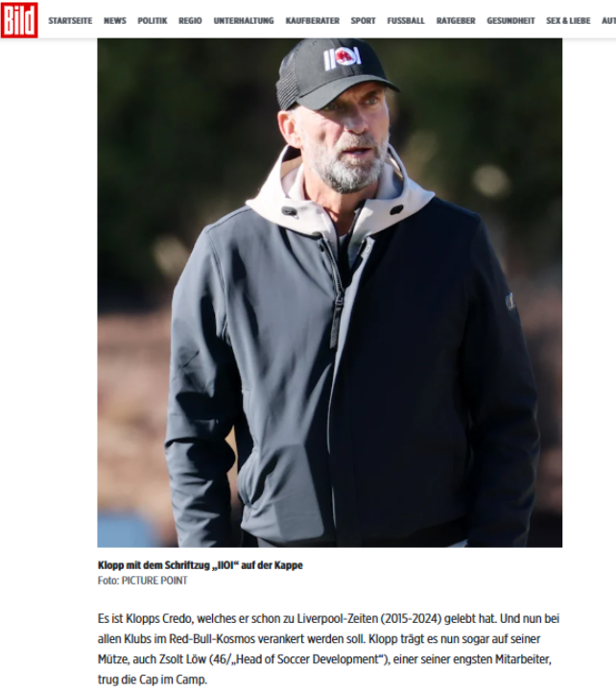The height and width of the screenshot is (691, 616).
Task: Select REGIO in navigation bar
Action: pyautogui.click(x=190, y=21)
